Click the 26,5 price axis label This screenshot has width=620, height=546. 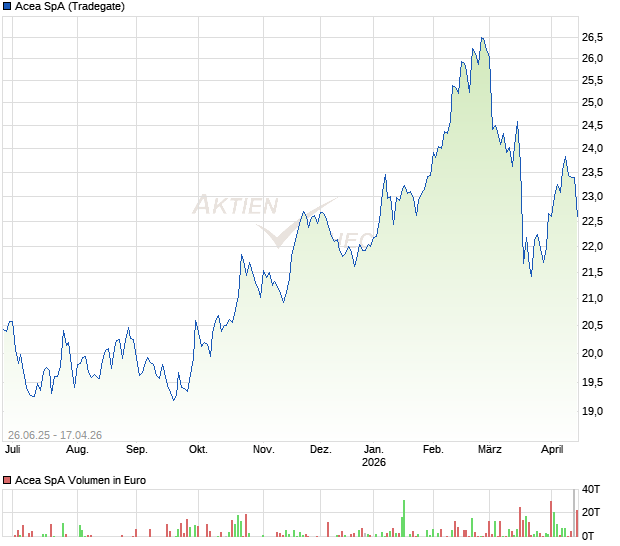pos(592,38)
